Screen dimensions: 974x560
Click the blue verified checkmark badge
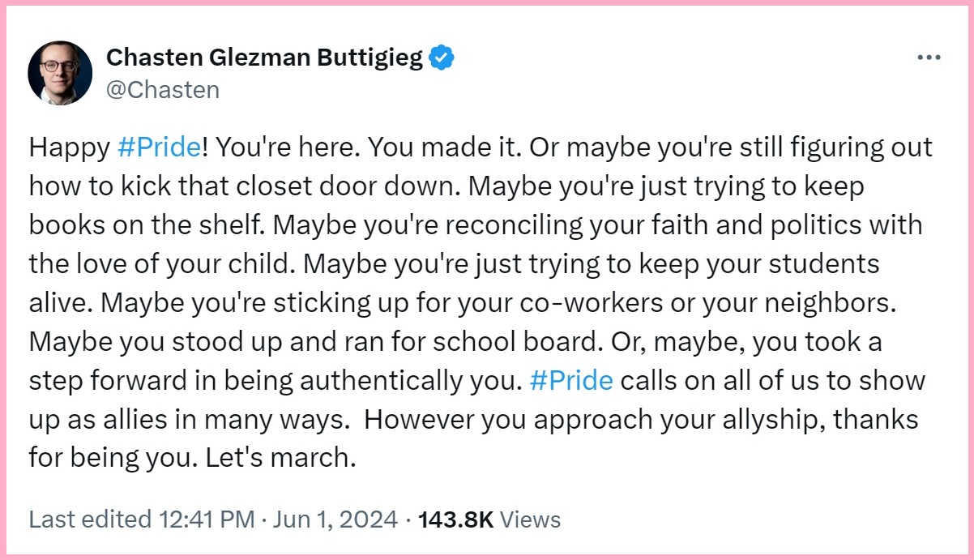point(442,58)
